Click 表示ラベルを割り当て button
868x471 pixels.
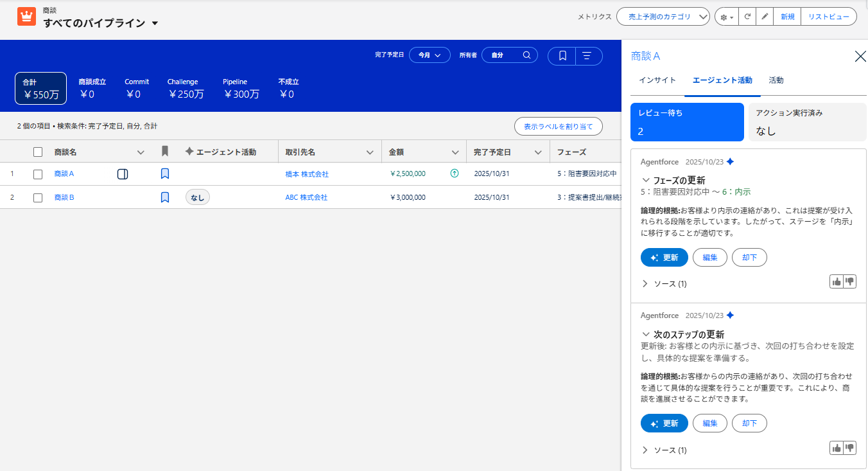[x=558, y=127]
